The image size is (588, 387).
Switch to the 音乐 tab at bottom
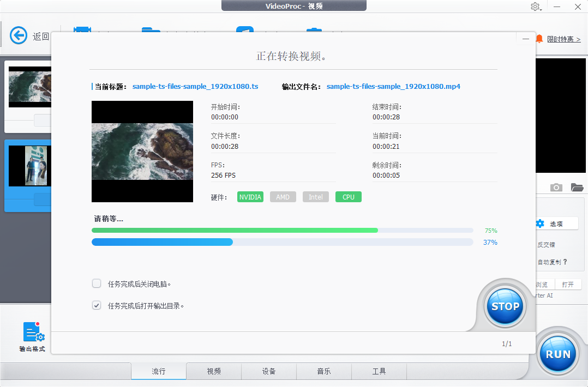click(x=324, y=371)
